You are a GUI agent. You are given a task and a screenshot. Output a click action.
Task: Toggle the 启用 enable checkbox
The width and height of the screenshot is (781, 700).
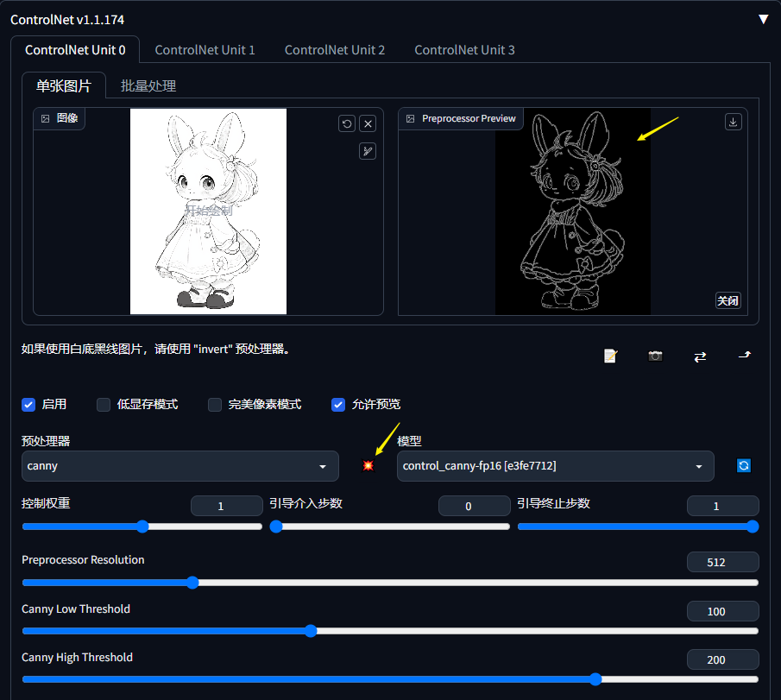28,405
